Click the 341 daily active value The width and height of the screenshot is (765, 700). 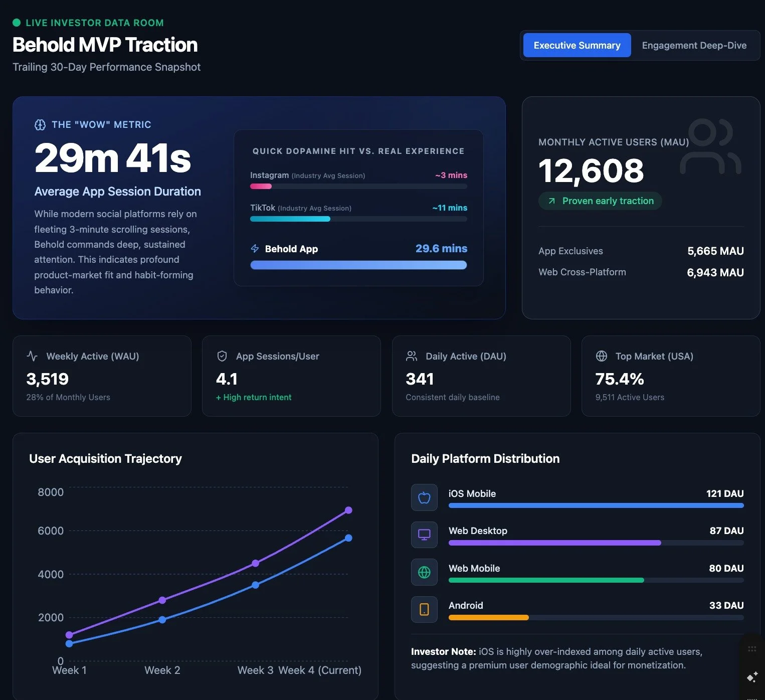pyautogui.click(x=420, y=379)
